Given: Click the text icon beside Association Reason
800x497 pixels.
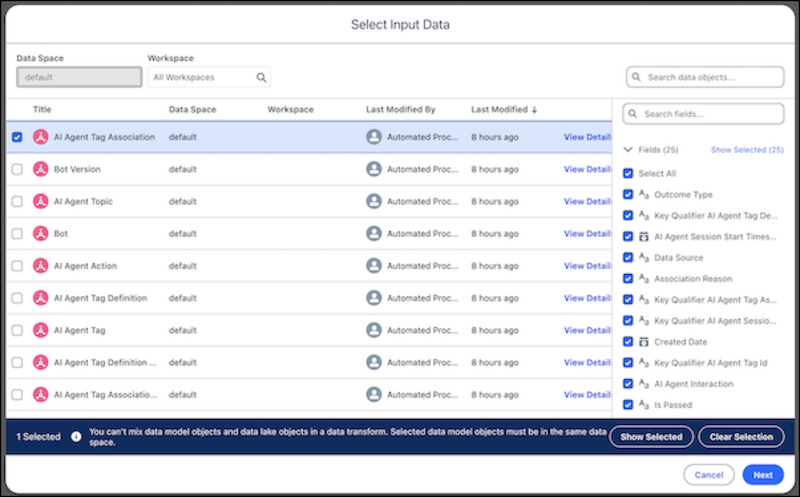Looking at the screenshot, I should click(644, 279).
